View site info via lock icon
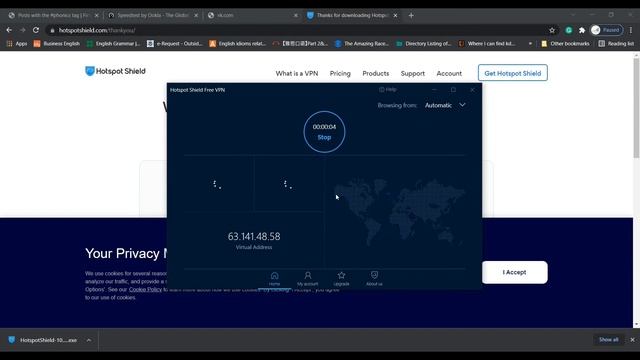Image resolution: width=640 pixels, height=360 pixels. tap(52, 30)
